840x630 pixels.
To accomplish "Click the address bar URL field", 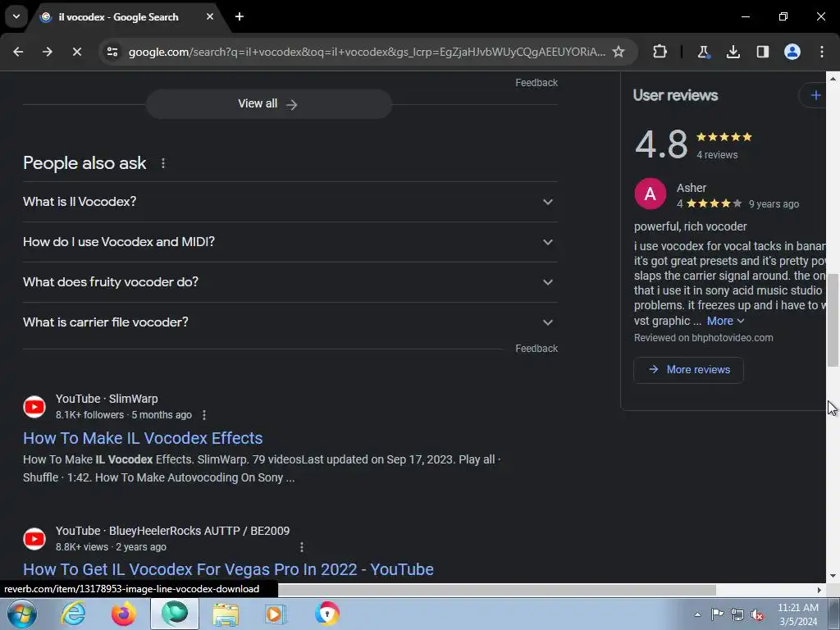I will coord(367,52).
